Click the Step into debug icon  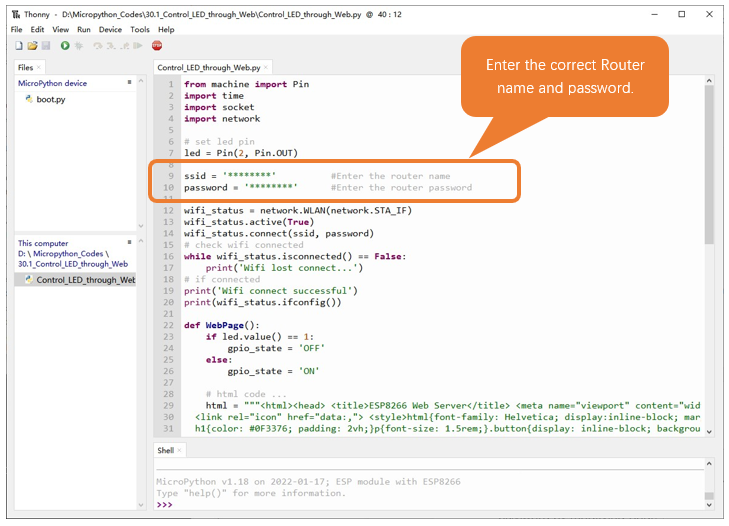(x=111, y=46)
